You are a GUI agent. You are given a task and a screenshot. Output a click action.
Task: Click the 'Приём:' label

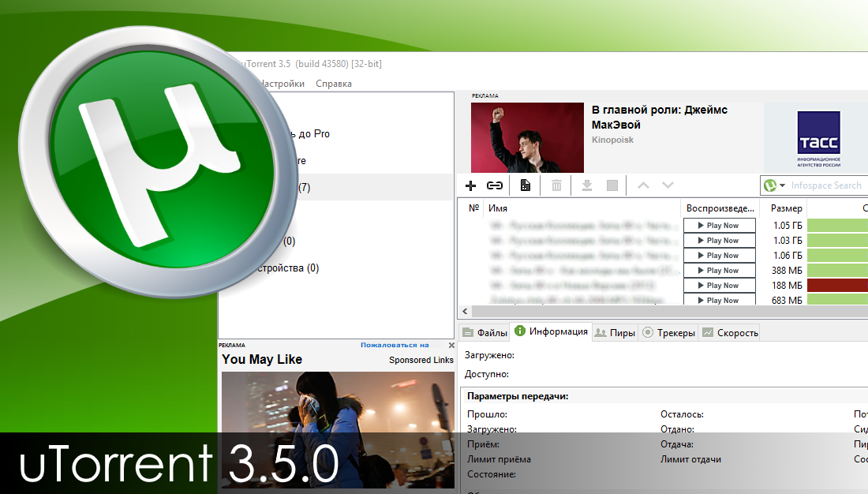pos(483,444)
